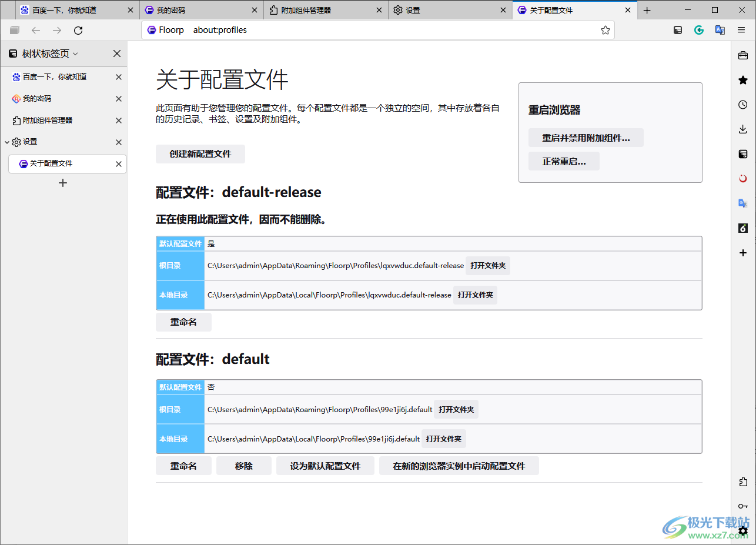This screenshot has height=545, width=756.
Task: Open the Extensions puzzle icon in the sidebar
Action: click(742, 482)
